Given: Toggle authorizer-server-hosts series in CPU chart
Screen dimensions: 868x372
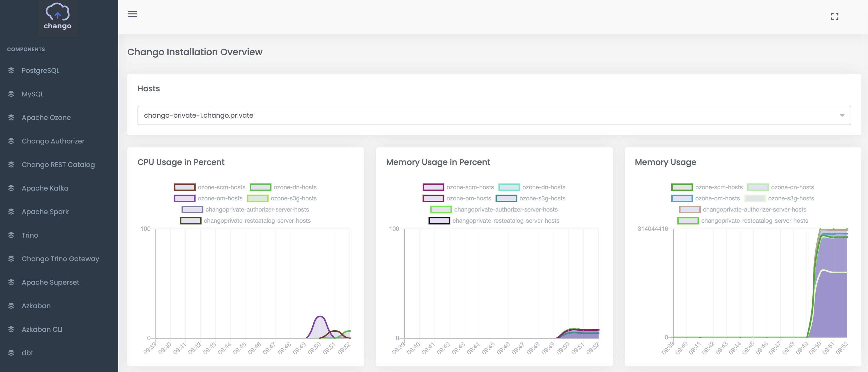Looking at the screenshot, I should coord(245,210).
